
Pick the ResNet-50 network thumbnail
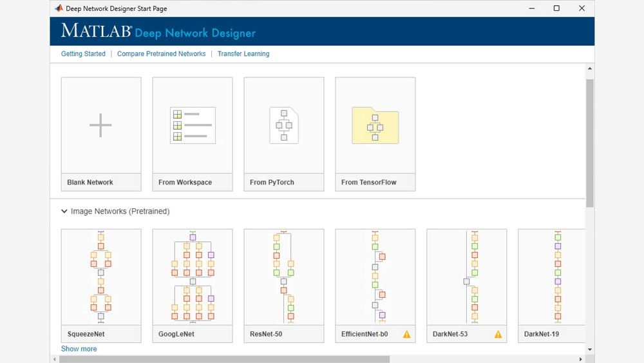283,277
